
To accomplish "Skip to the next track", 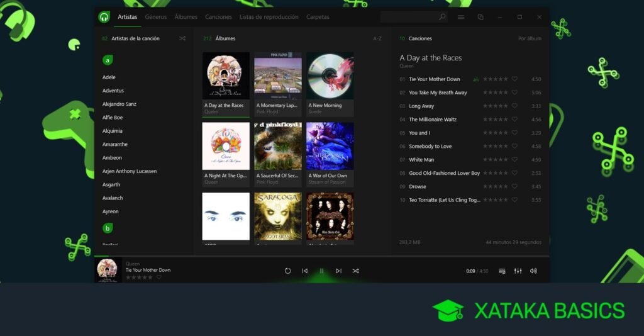I will [338, 271].
